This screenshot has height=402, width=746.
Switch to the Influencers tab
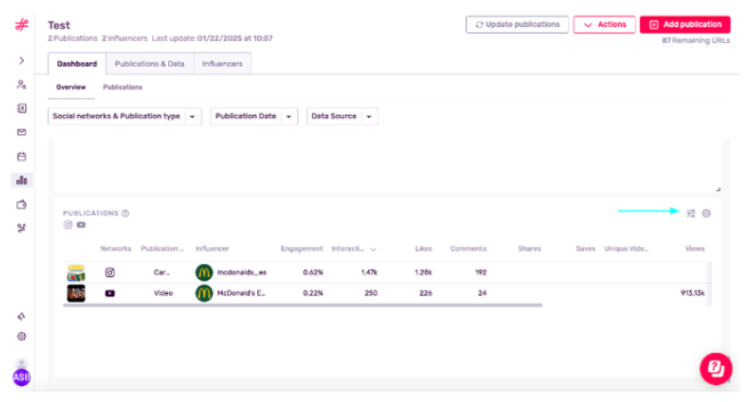tap(221, 63)
